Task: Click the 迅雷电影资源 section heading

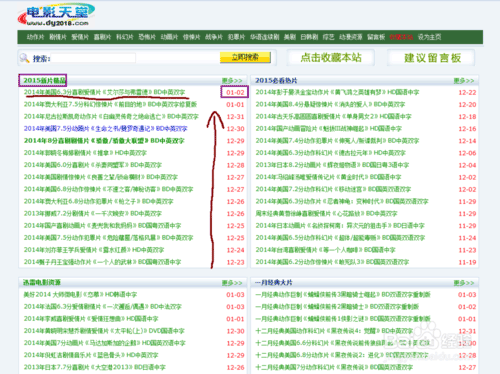Action: coord(42,283)
